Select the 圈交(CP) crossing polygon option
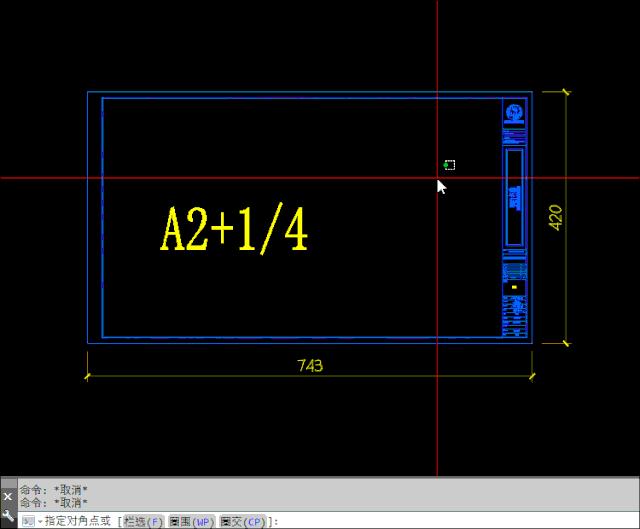 pos(243,522)
